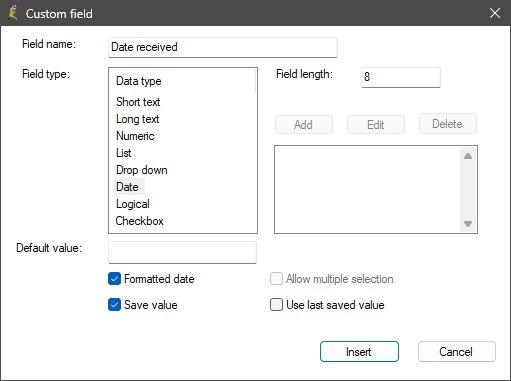Click the disabled Add button
The width and height of the screenshot is (511, 381).
(304, 125)
